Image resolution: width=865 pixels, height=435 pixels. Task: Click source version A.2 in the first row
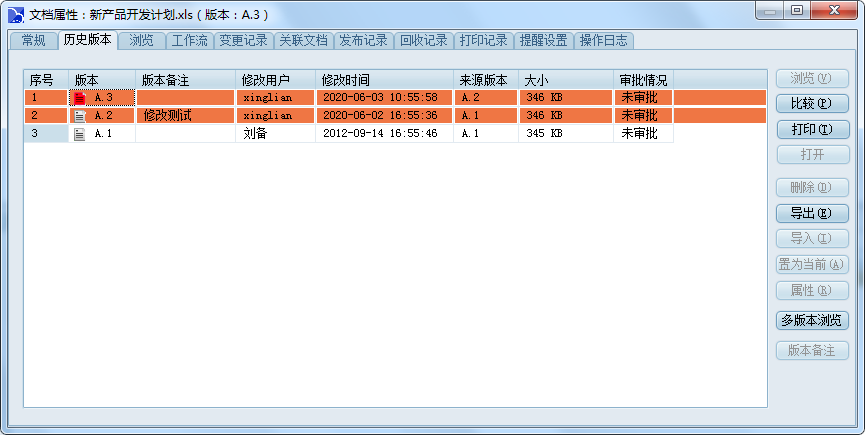[x=471, y=98]
